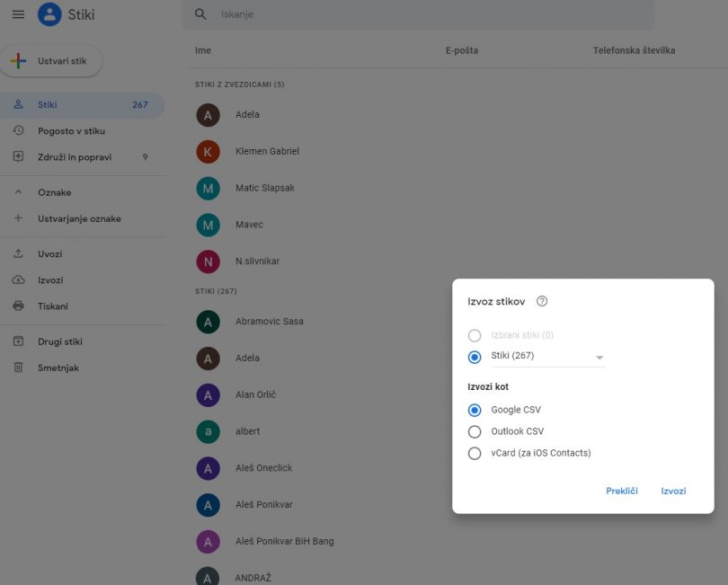Screen dimensions: 728x585
Task: Select the Stiki (267) radio button
Action: coord(475,357)
